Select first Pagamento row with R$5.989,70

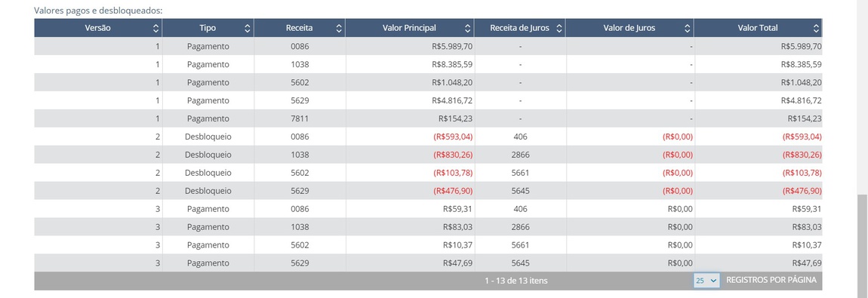(x=428, y=47)
